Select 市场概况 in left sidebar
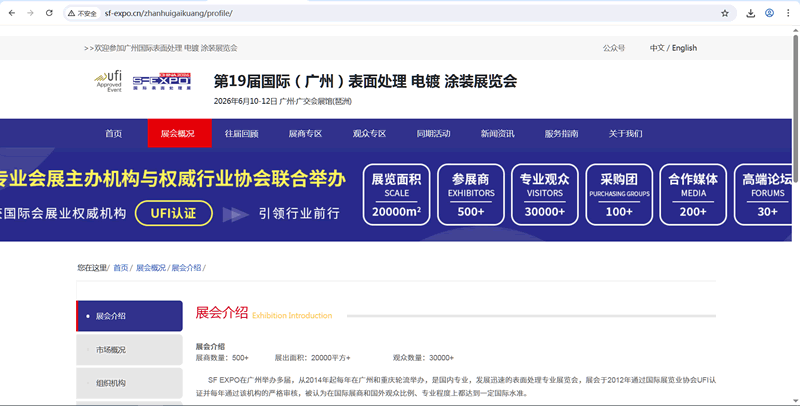800x406 pixels. [111, 350]
